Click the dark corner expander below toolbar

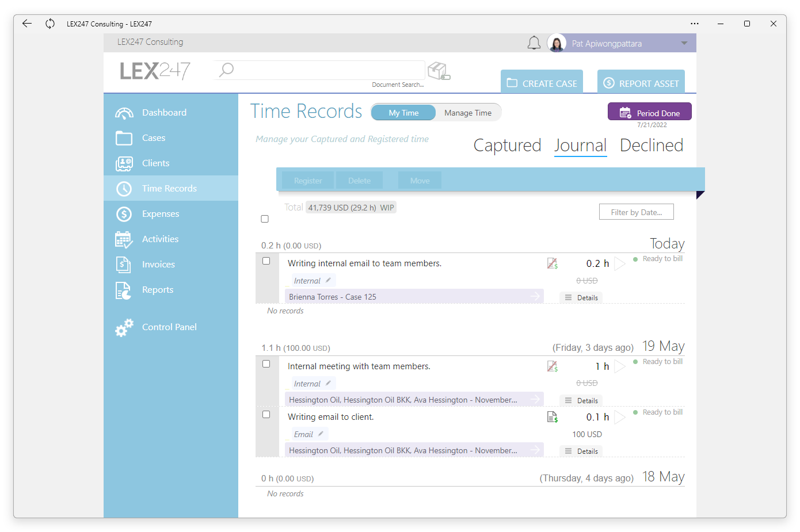(700, 194)
